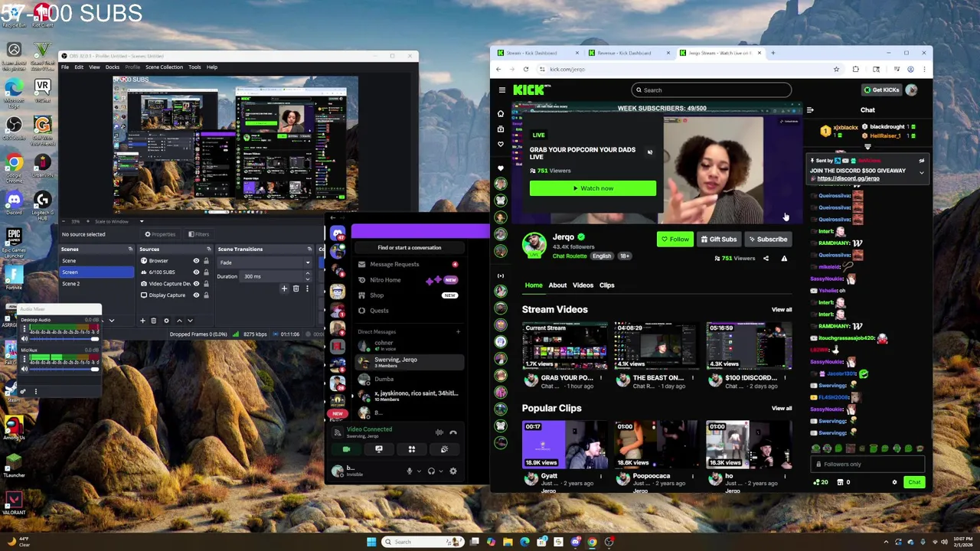Open Discord user settings gear
Image resolution: width=980 pixels, height=551 pixels.
(453, 471)
